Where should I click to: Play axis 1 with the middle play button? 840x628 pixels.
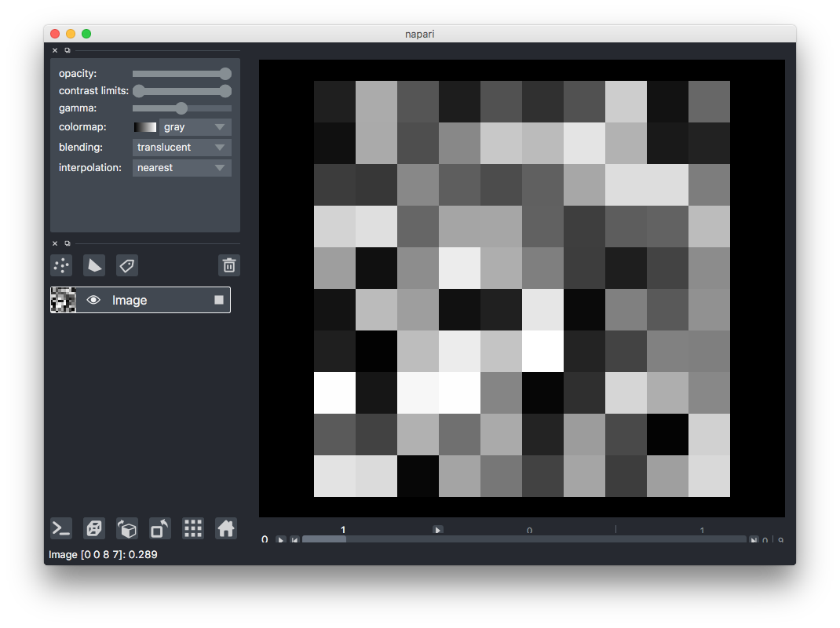click(x=438, y=530)
